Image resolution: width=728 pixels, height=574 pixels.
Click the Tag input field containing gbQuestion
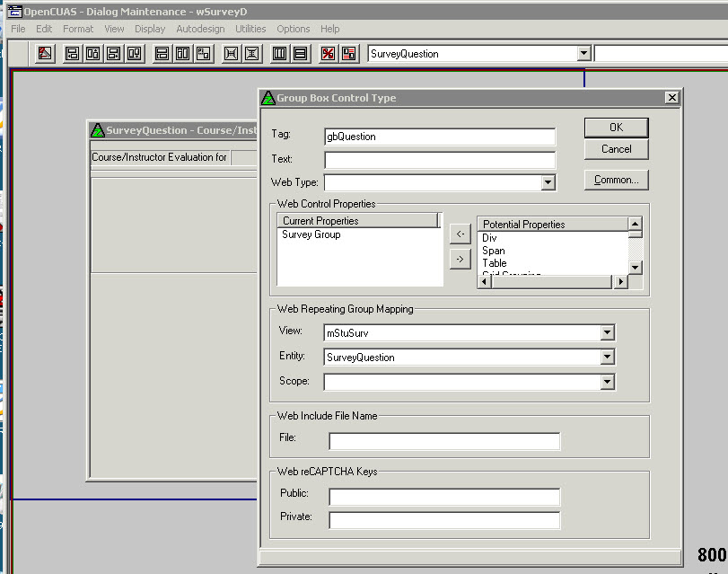[440, 137]
